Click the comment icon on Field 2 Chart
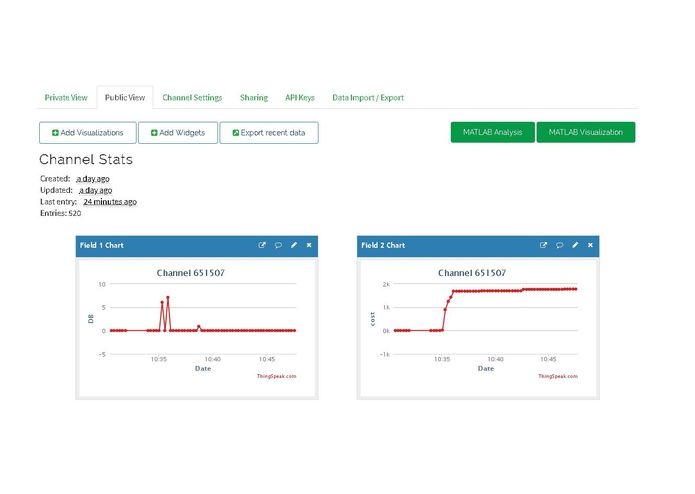This screenshot has height=494, width=695. pos(559,245)
